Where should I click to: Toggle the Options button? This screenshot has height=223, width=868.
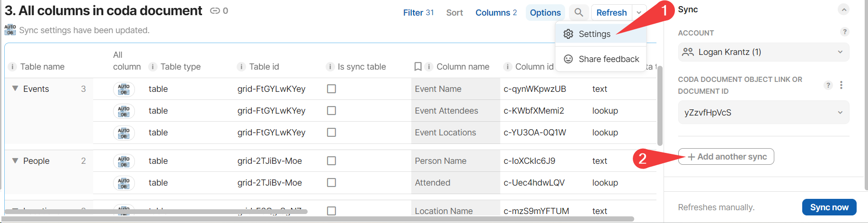pyautogui.click(x=545, y=13)
